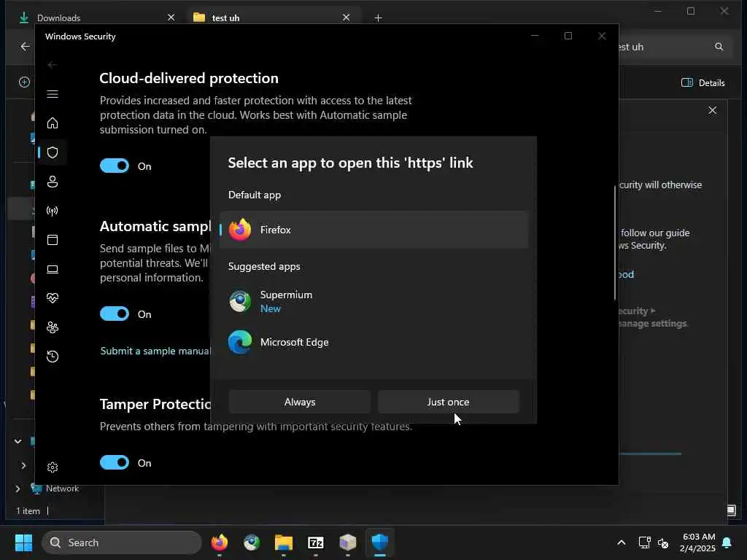This screenshot has height=560, width=747.
Task: Turn off Cloud-delivered protection toggle
Action: [115, 166]
